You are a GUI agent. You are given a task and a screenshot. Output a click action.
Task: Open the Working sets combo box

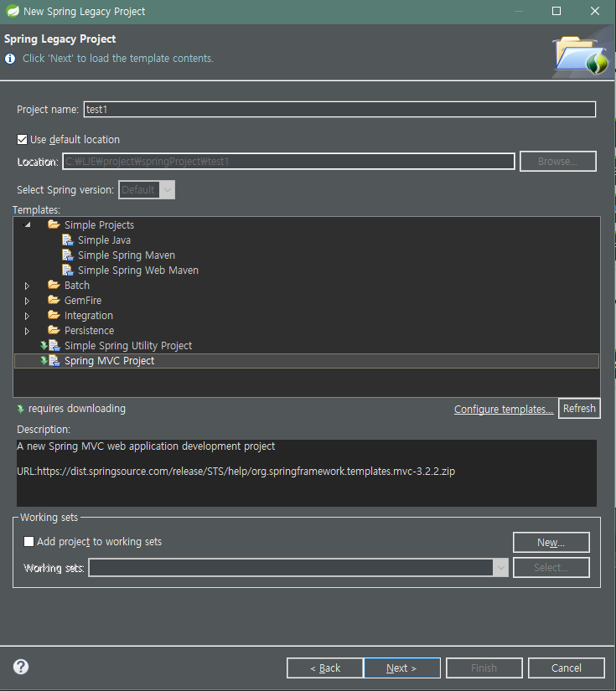[x=298, y=568]
